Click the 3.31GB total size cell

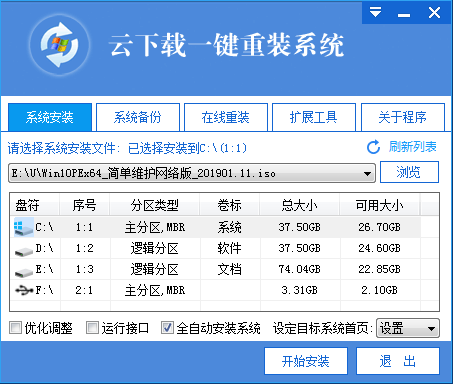[x=300, y=290]
